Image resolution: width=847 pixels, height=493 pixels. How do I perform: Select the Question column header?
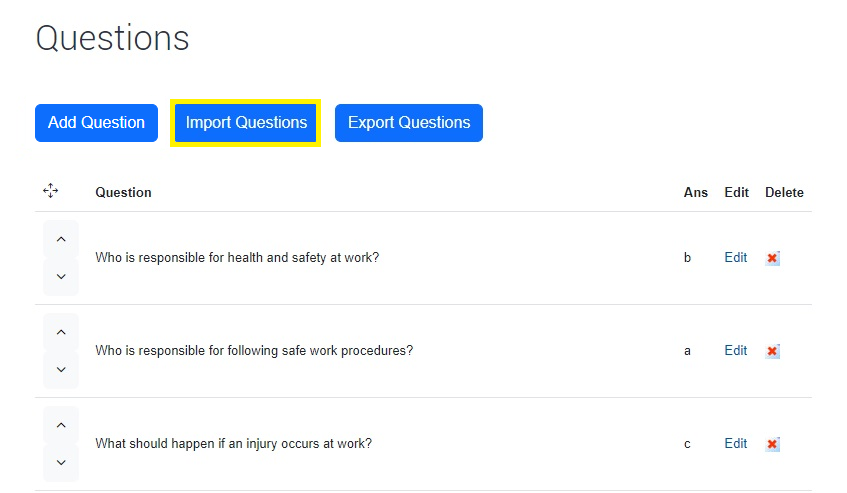[x=123, y=193]
